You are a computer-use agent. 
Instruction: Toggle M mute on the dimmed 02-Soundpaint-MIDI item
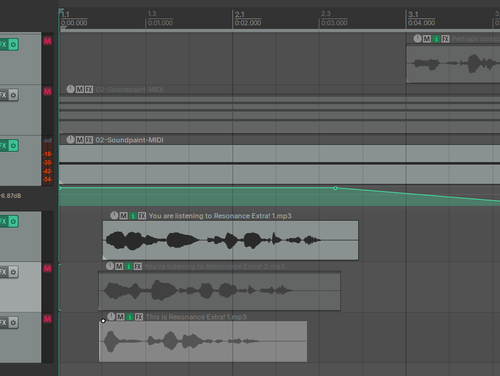[80, 89]
